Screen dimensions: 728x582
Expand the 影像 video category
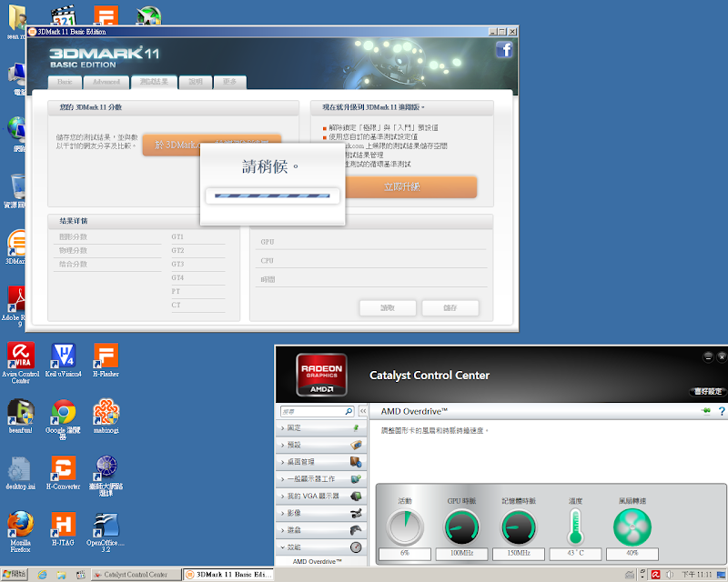[x=321, y=513]
